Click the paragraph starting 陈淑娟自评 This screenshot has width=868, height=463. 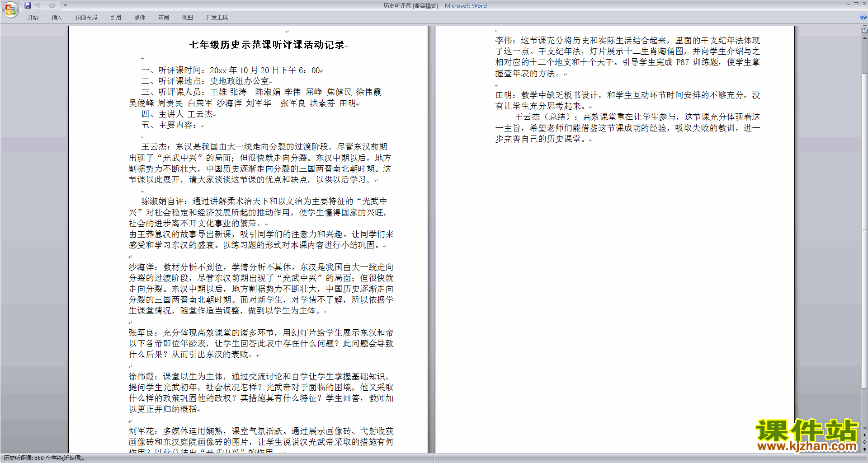(258, 212)
